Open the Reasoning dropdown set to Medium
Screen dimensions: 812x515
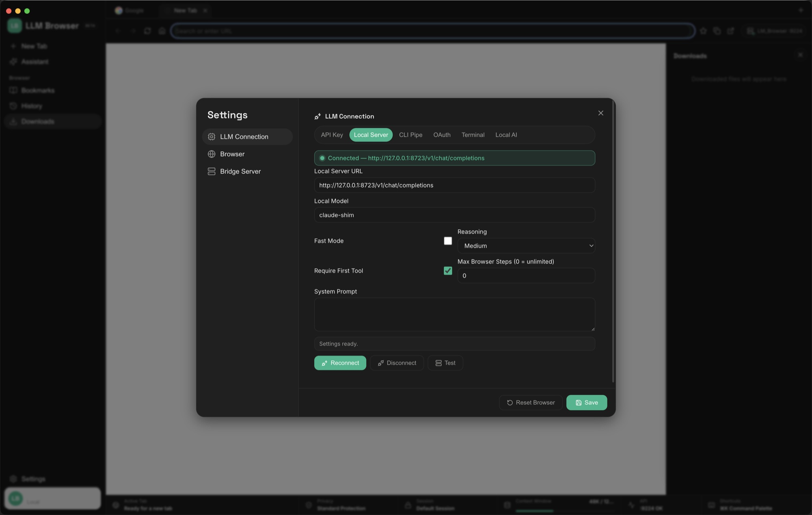(x=526, y=246)
